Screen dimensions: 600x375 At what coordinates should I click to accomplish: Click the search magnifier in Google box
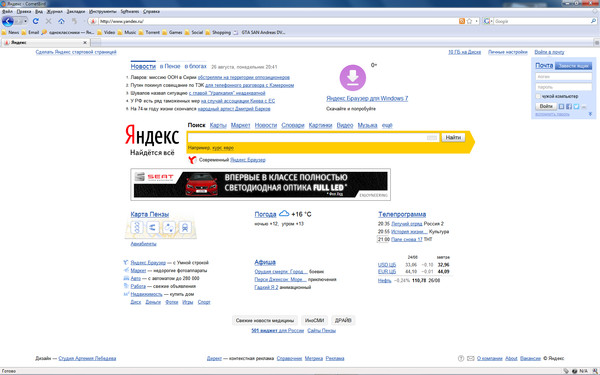click(593, 21)
